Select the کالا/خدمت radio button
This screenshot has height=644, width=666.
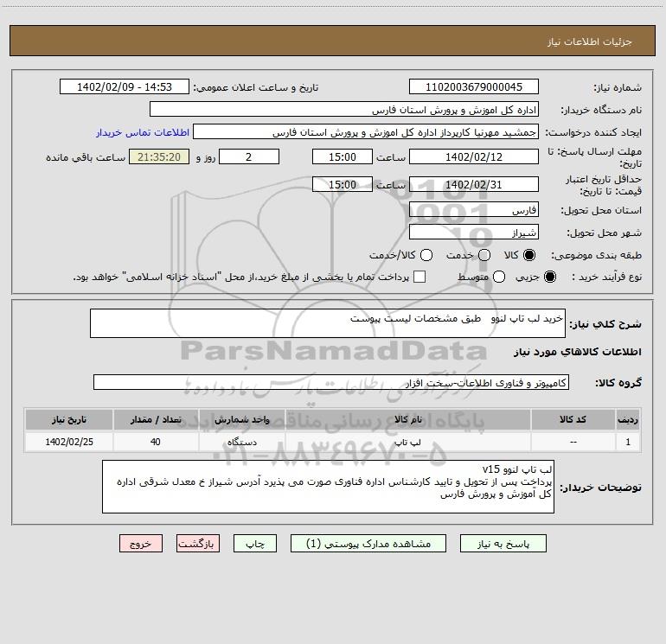426,255
